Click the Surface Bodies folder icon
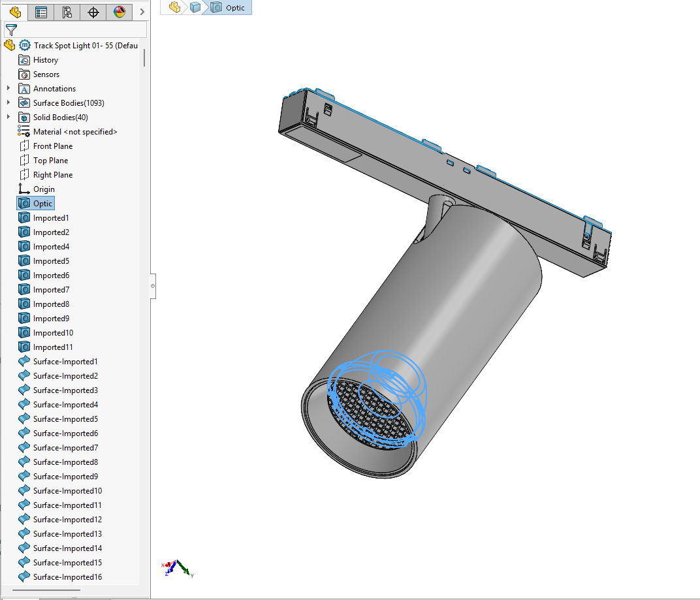The width and height of the screenshot is (700, 600). tap(24, 103)
